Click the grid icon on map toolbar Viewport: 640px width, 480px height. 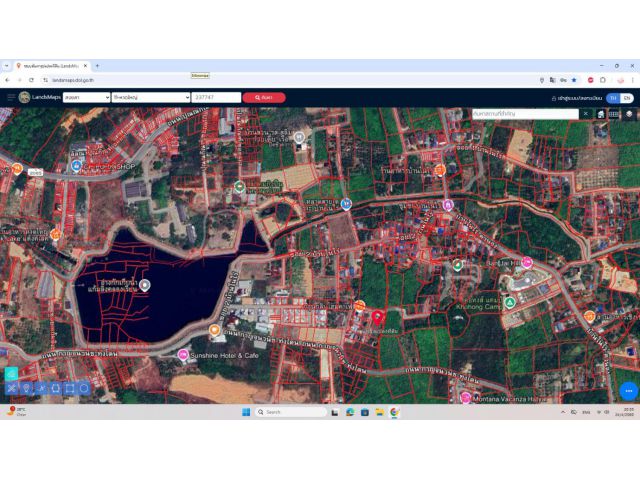click(613, 114)
